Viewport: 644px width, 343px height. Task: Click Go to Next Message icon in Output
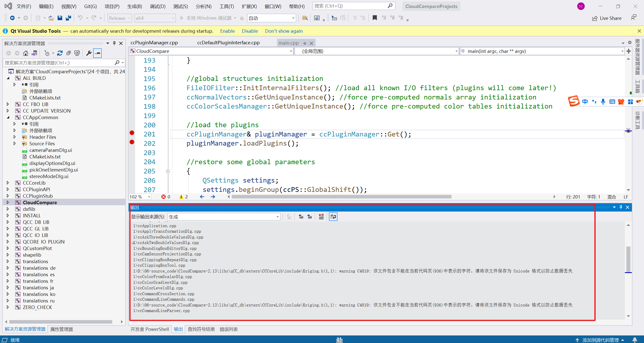(310, 217)
